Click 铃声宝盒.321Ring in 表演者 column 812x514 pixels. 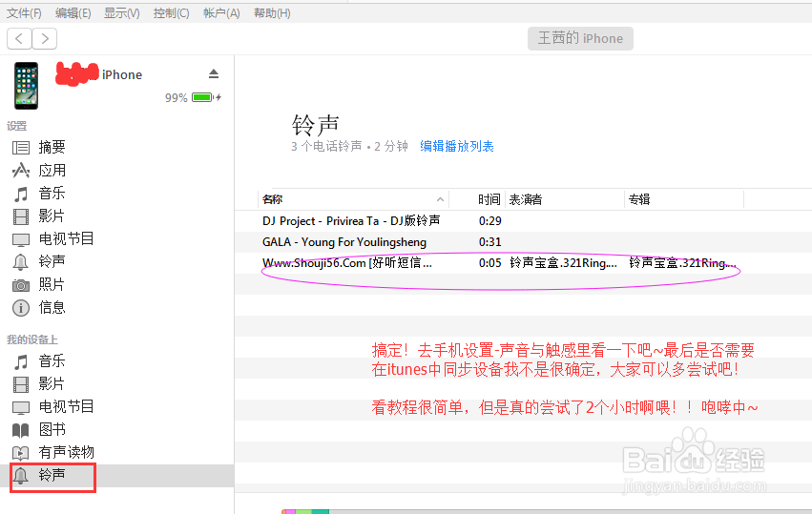[x=563, y=263]
